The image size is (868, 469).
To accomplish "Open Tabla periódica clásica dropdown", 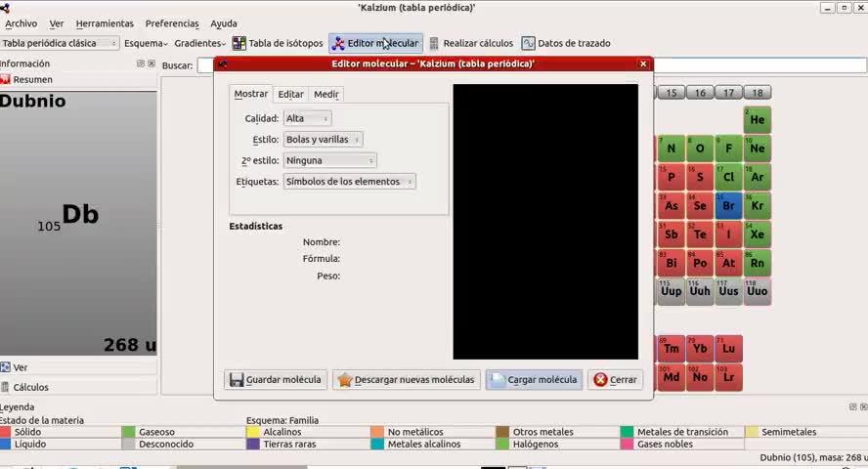I will click(60, 43).
